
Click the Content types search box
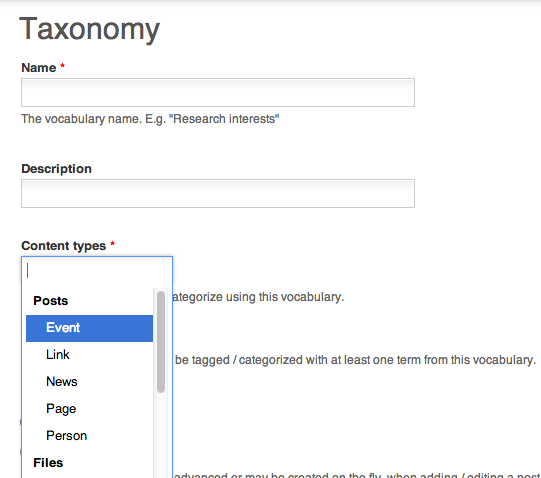click(x=97, y=271)
